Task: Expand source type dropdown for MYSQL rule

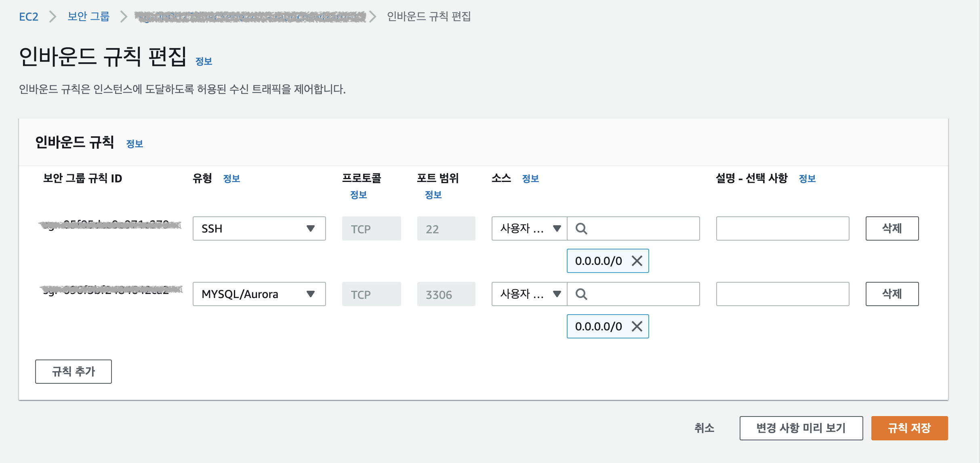Action: [x=529, y=294]
